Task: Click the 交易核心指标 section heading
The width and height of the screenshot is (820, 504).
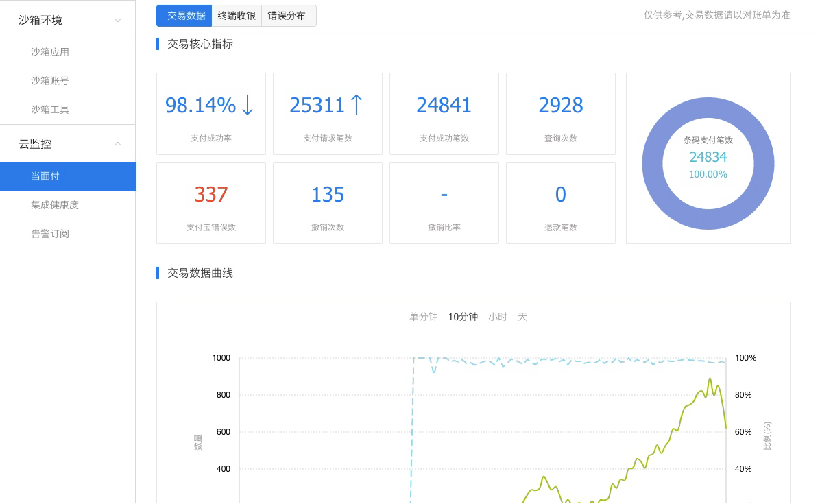Action: (200, 44)
